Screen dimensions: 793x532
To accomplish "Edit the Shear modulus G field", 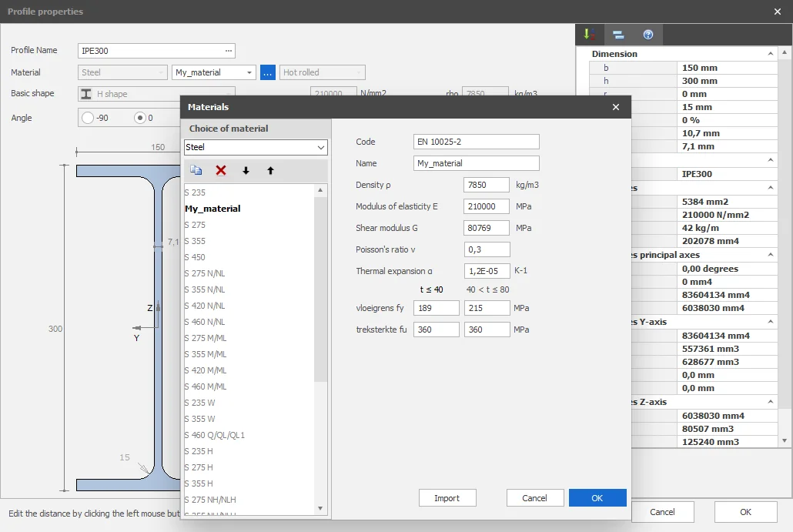I will 486,228.
